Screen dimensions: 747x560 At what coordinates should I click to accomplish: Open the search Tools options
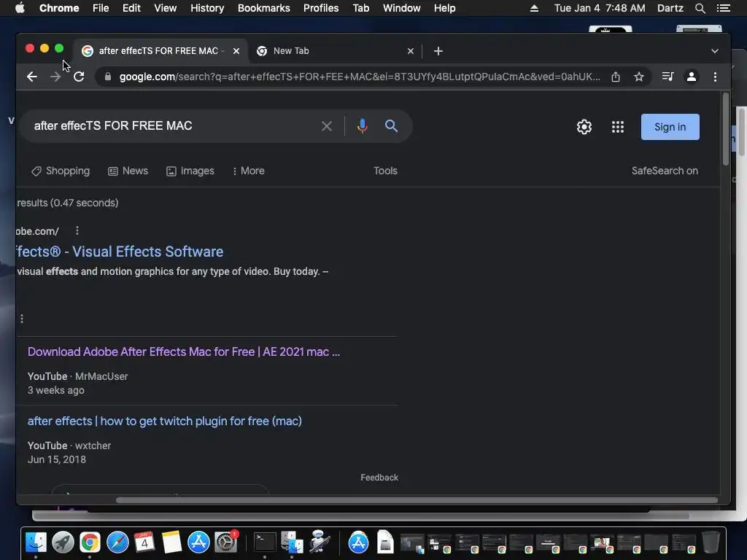click(x=385, y=171)
